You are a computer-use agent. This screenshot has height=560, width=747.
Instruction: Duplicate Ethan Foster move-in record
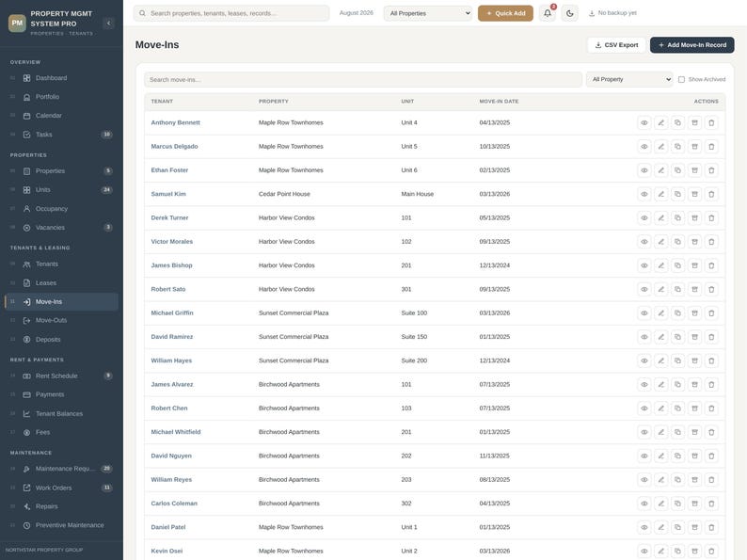coord(677,170)
